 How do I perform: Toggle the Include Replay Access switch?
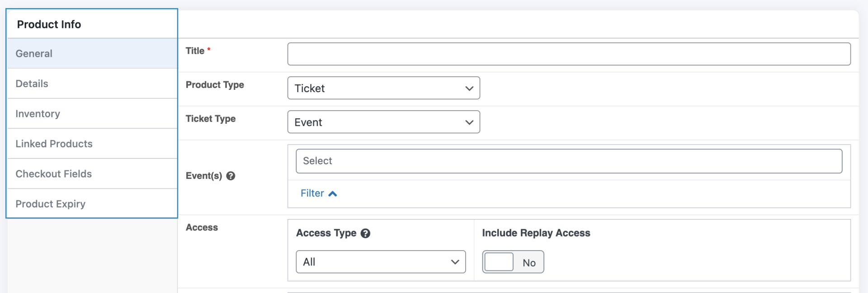coord(513,262)
